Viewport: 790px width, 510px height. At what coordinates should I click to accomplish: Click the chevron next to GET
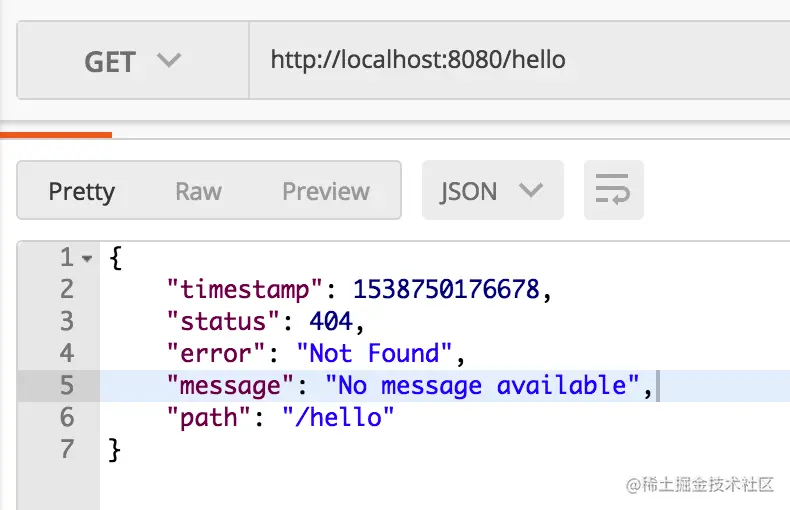click(168, 60)
